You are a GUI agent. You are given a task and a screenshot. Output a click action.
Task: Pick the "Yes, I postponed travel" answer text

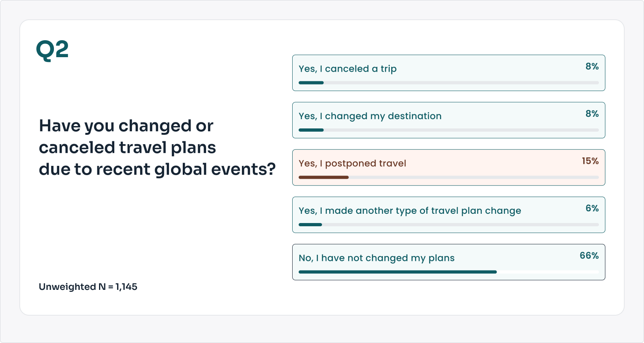(352, 163)
